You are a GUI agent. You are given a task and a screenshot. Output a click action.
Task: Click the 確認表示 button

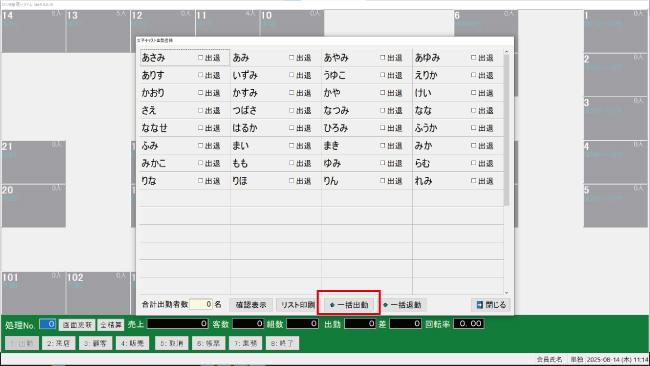point(251,305)
